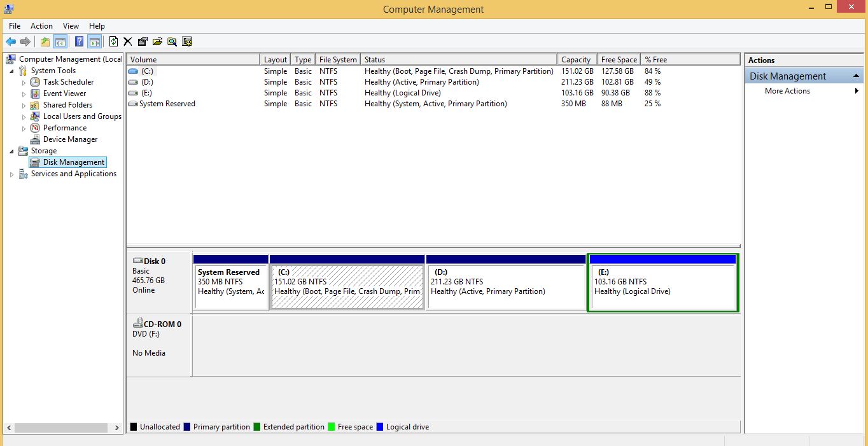Collapse the System Tools tree node
The image size is (868, 446).
click(x=11, y=71)
